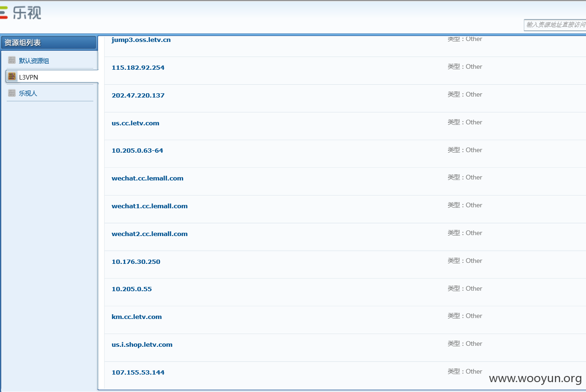This screenshot has height=392, width=586.
Task: Open the us.cc.letv.com link
Action: click(x=135, y=123)
